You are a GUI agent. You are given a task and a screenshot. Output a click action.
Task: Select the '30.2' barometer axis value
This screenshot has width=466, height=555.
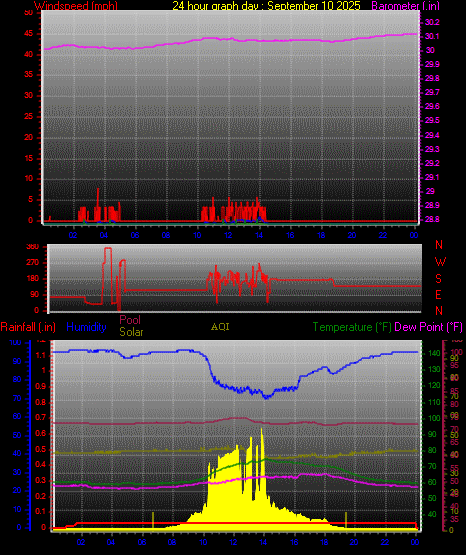432,22
